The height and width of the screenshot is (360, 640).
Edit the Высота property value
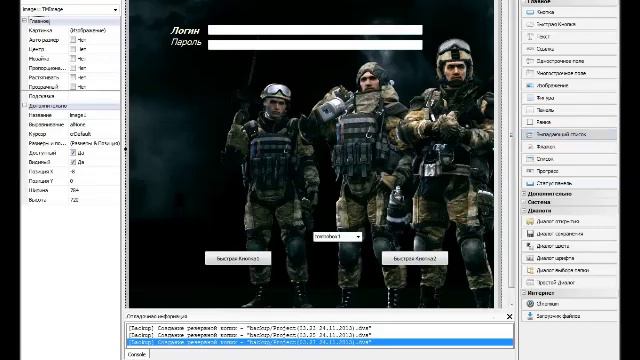(94, 200)
